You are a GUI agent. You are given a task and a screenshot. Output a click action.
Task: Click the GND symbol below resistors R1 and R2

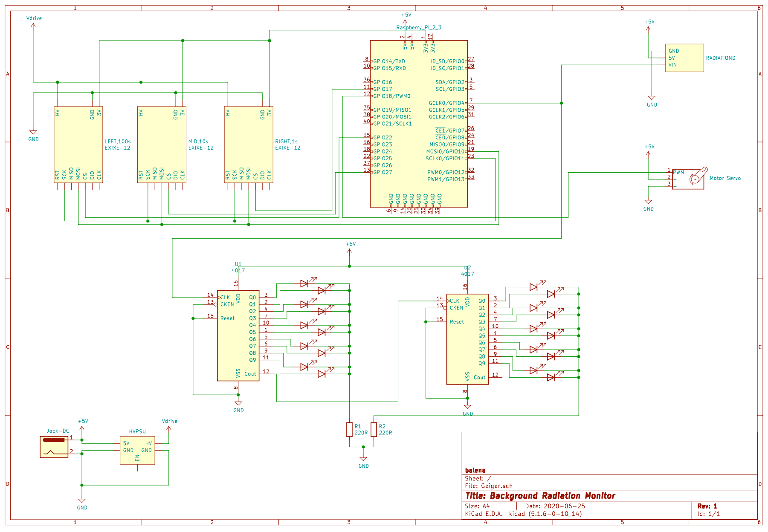coord(363,459)
